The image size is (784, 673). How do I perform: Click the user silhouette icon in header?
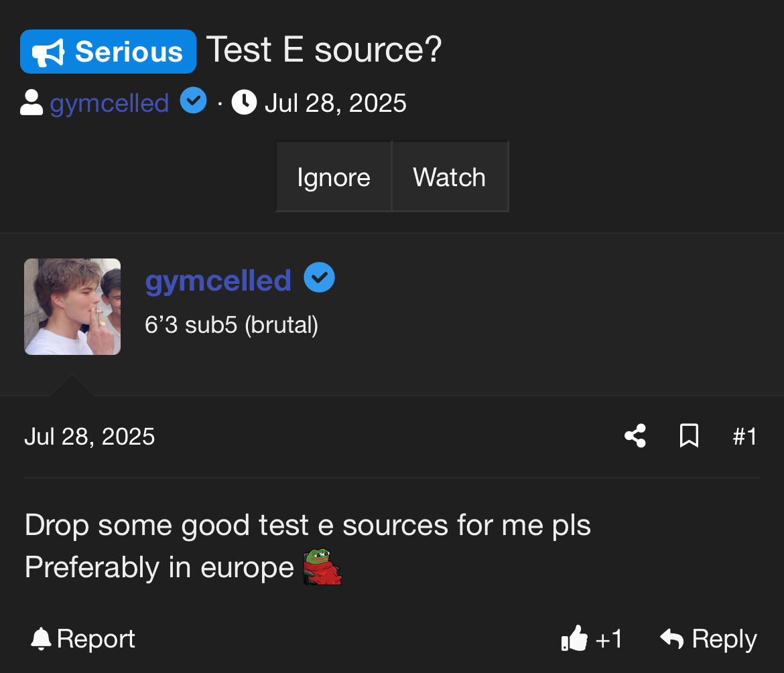[x=31, y=103]
